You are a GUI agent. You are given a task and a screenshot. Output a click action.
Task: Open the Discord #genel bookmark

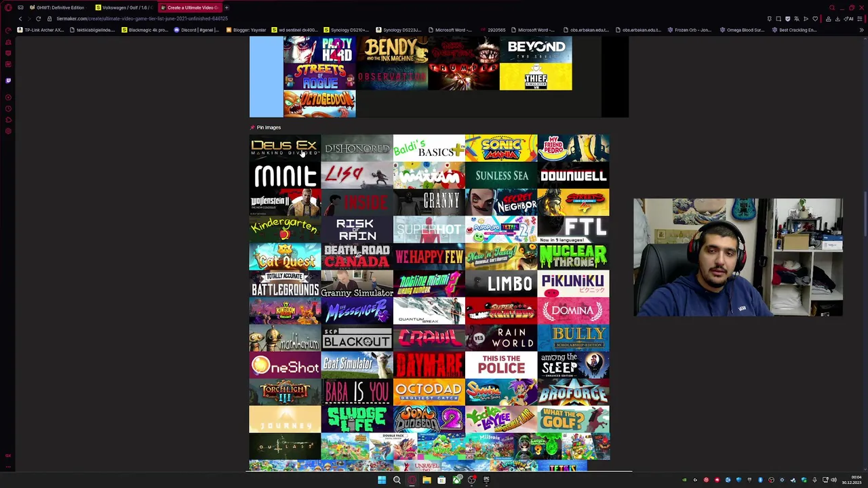click(197, 30)
